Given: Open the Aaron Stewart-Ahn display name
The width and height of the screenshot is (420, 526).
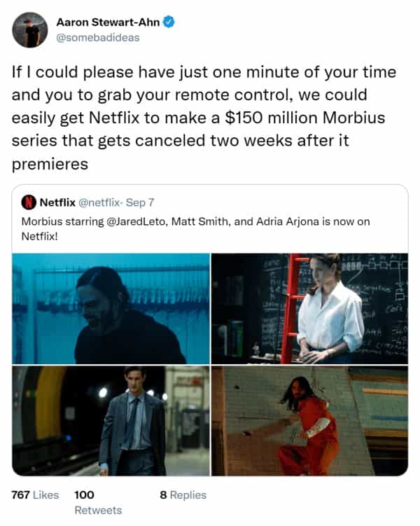Looking at the screenshot, I should (108, 22).
